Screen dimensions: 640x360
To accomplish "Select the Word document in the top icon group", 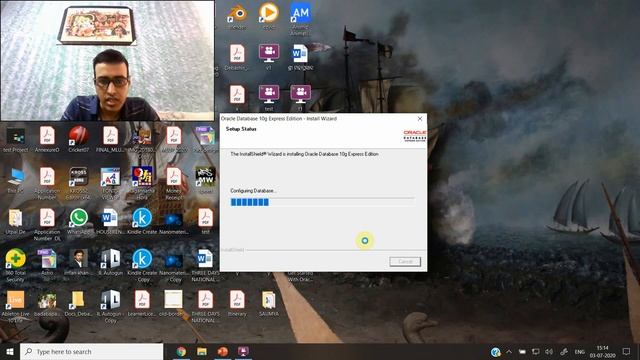I will click(x=300, y=56).
